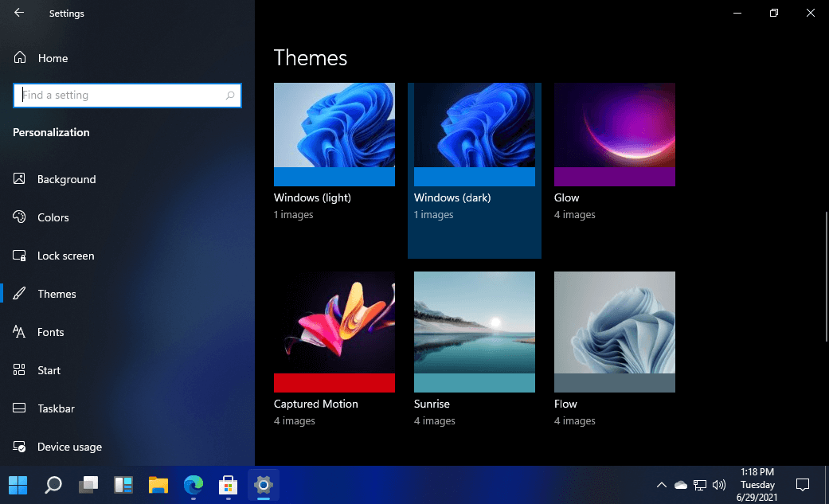Click the search magnifier in Find a setting
Viewport: 829px width, 504px height.
click(x=230, y=96)
